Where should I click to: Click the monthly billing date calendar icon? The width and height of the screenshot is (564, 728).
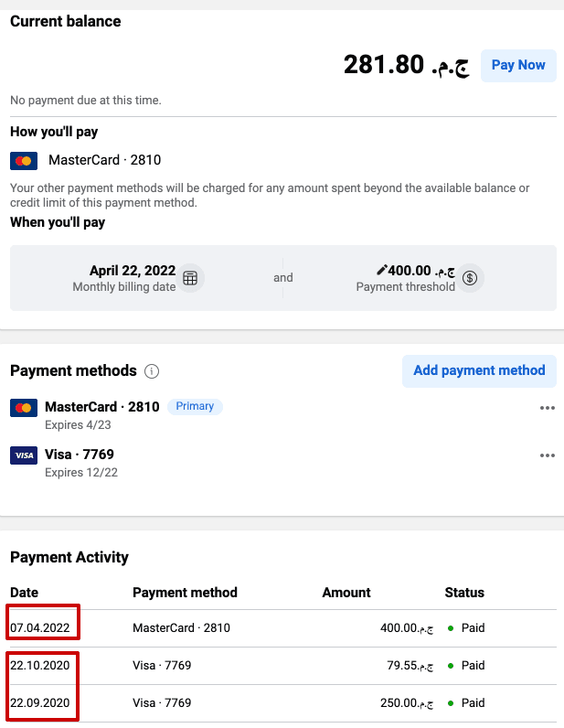190,278
